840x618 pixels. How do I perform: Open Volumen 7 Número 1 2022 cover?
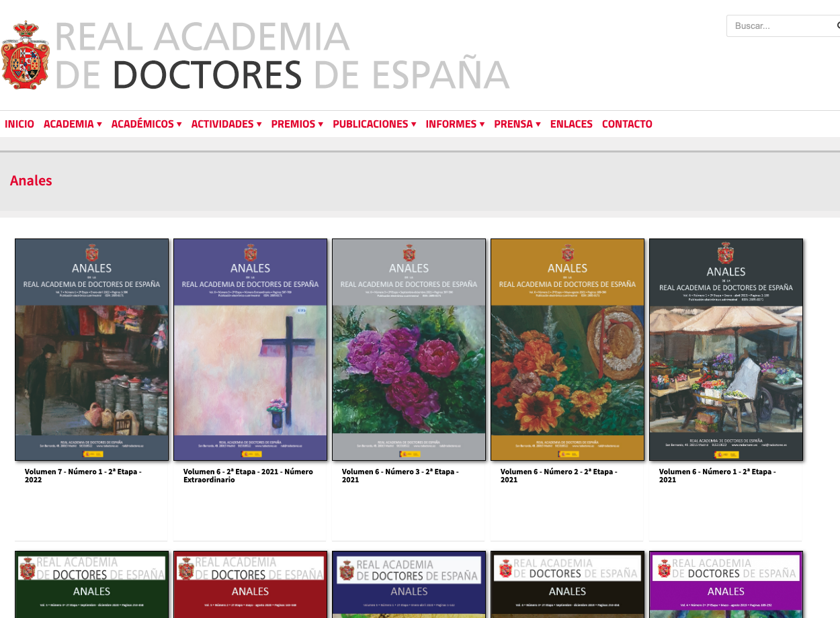point(92,349)
